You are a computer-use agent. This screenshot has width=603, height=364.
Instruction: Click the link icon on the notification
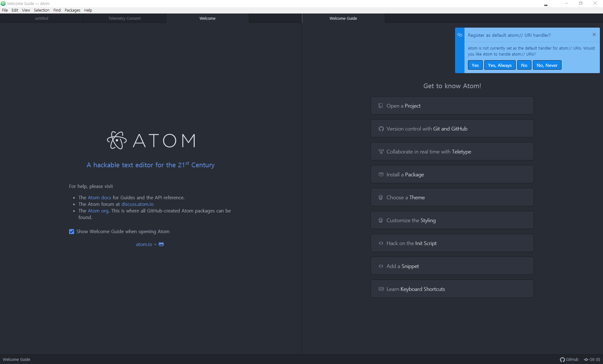[x=460, y=35]
